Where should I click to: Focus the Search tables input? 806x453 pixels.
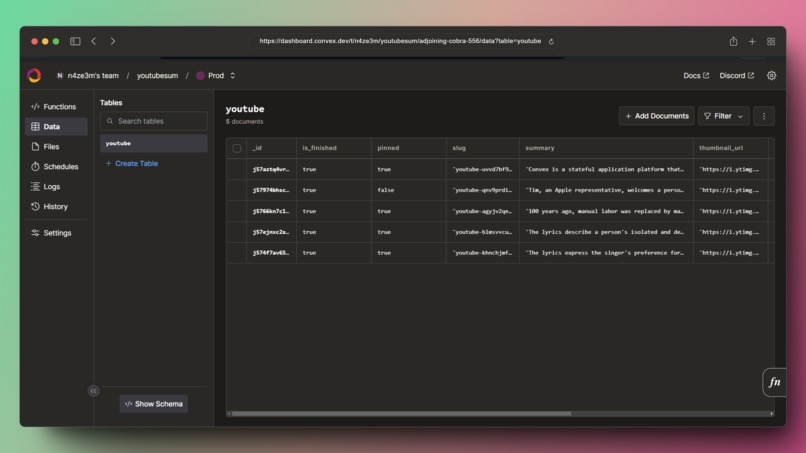154,121
